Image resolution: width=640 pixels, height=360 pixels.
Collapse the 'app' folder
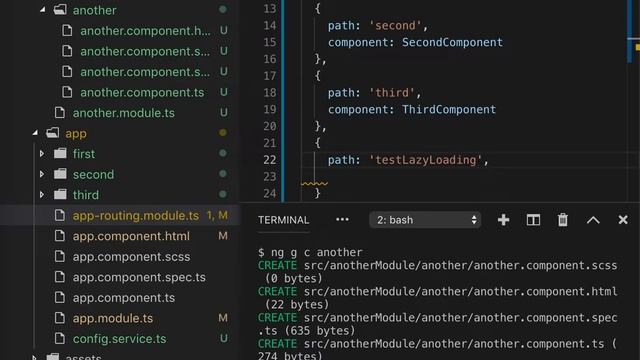click(x=36, y=133)
